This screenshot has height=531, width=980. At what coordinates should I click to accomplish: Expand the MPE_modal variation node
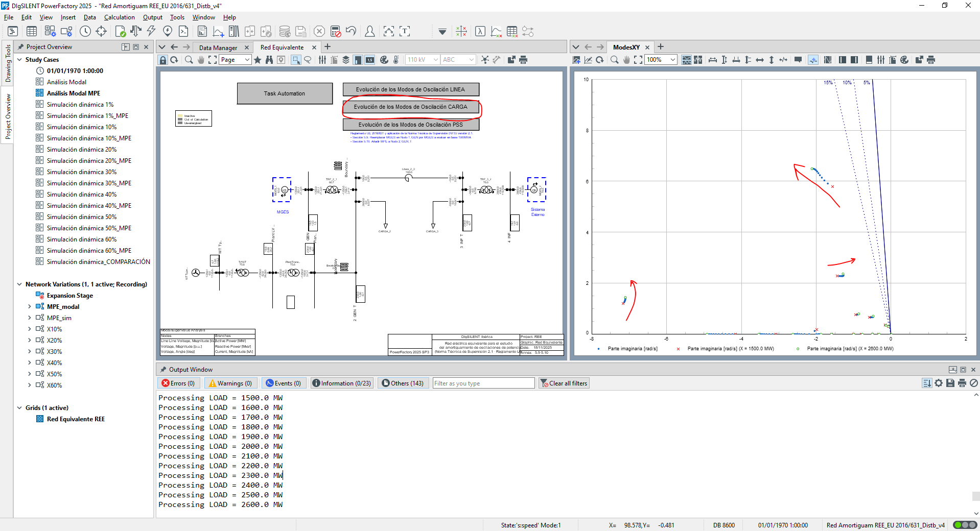[x=30, y=306]
